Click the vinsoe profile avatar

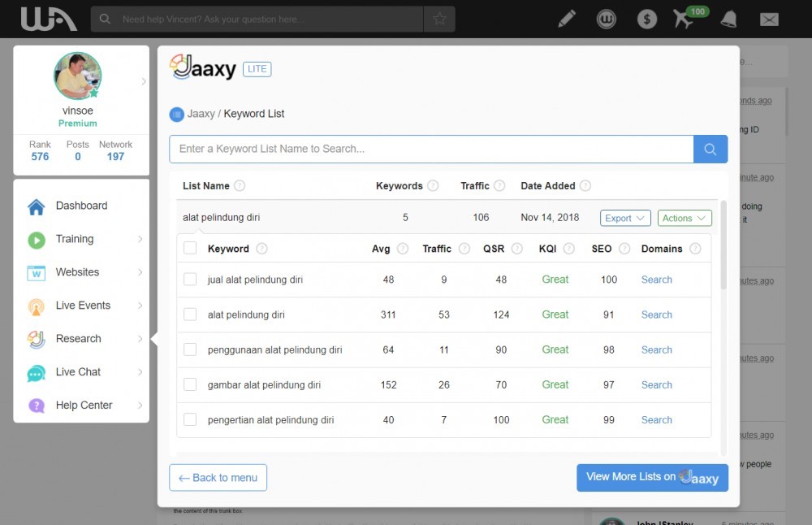click(78, 76)
